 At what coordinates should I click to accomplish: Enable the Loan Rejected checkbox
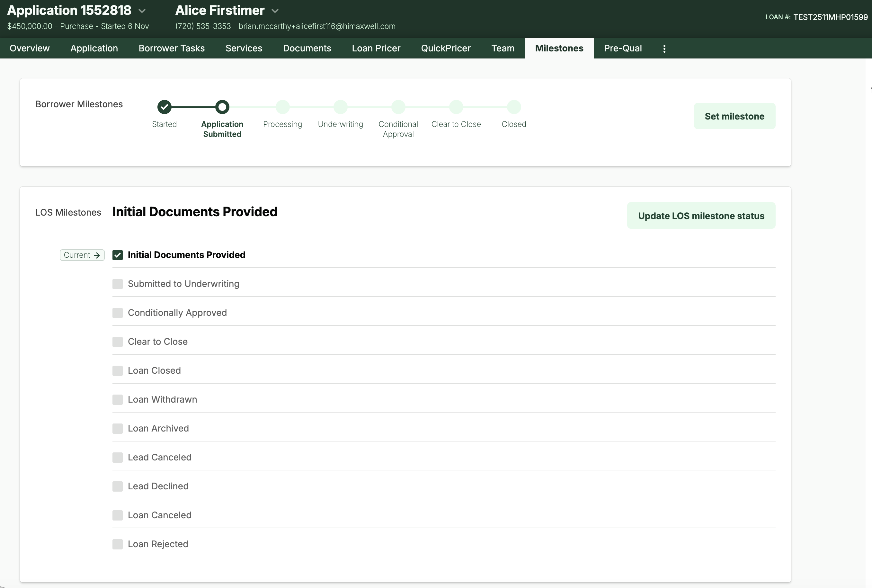pos(117,544)
